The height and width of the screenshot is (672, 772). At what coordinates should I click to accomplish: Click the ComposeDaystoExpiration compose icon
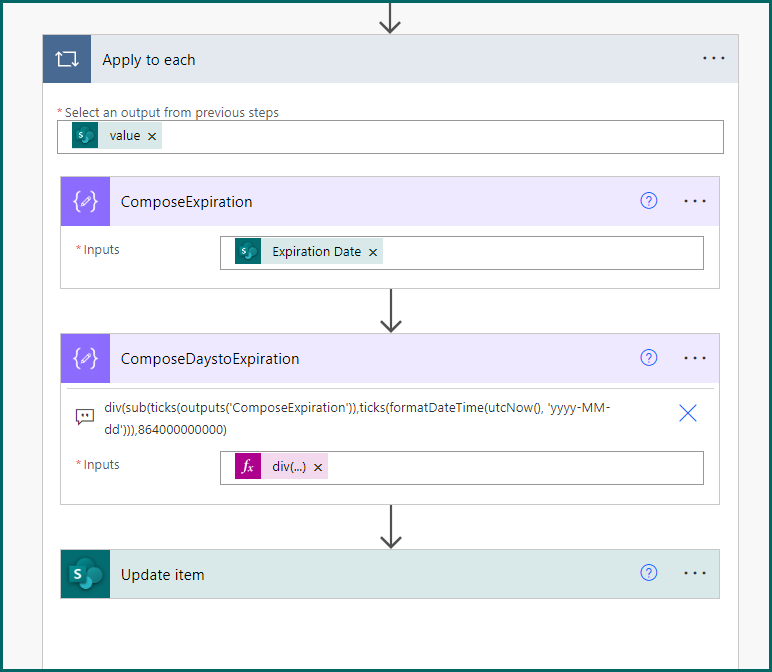(x=85, y=358)
